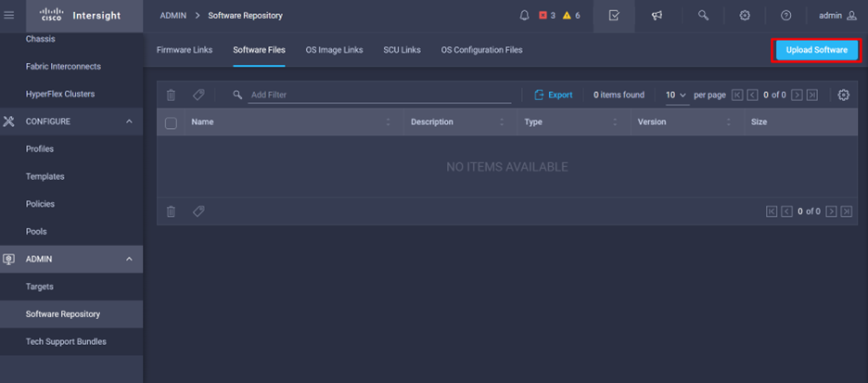This screenshot has width=868, height=383.
Task: Click the Software Repository breadcrumb text
Action: [x=245, y=16]
